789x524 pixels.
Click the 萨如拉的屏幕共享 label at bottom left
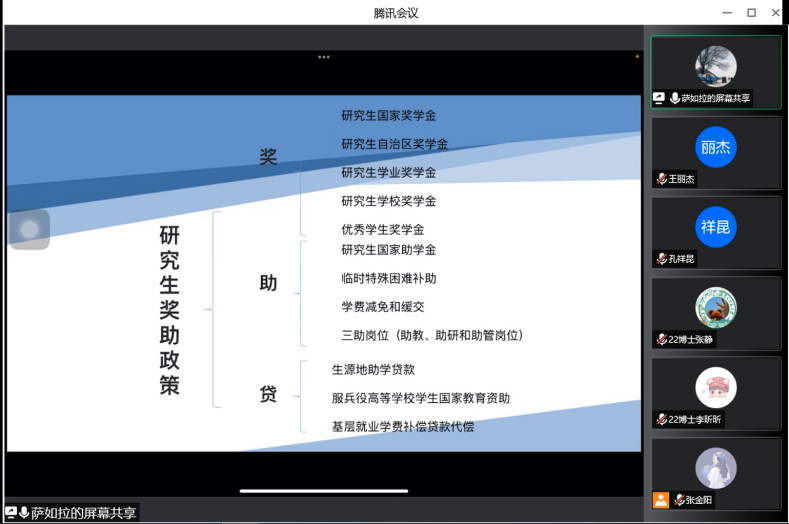pos(83,513)
